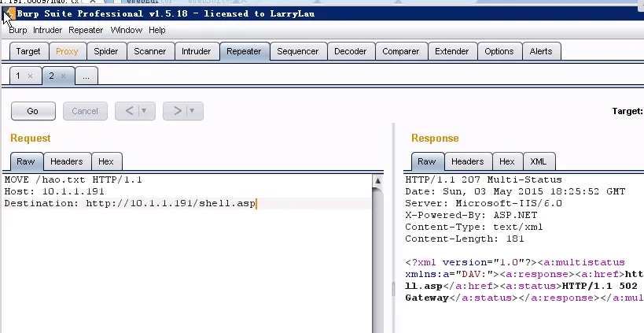Switch to the Proxy tab

point(67,51)
